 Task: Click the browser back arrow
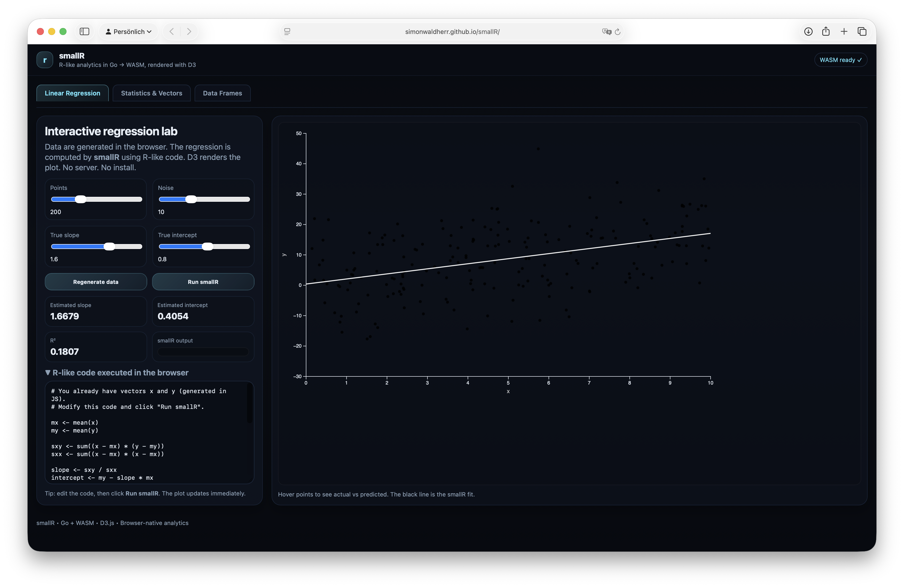point(172,31)
